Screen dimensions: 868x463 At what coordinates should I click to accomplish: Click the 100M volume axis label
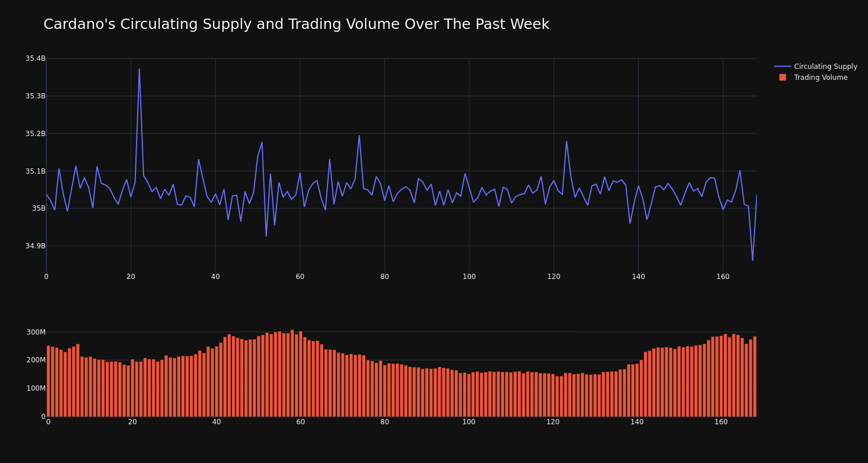pos(36,388)
